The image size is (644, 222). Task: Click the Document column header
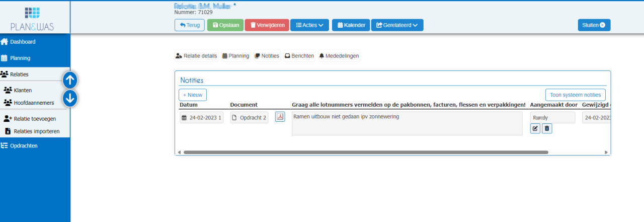[244, 105]
